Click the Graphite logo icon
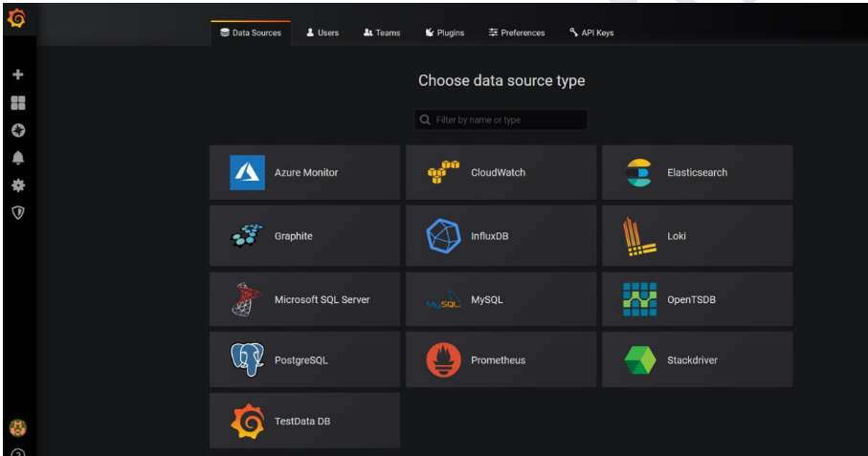 point(247,236)
